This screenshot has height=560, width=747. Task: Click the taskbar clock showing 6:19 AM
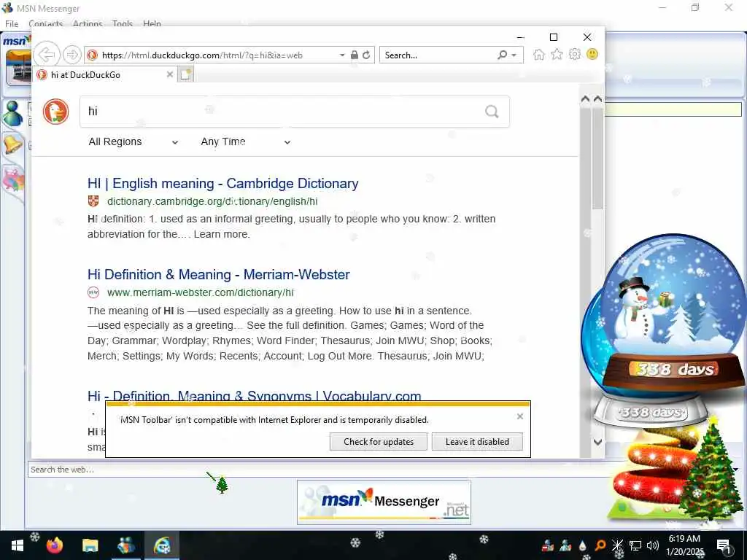(x=684, y=545)
